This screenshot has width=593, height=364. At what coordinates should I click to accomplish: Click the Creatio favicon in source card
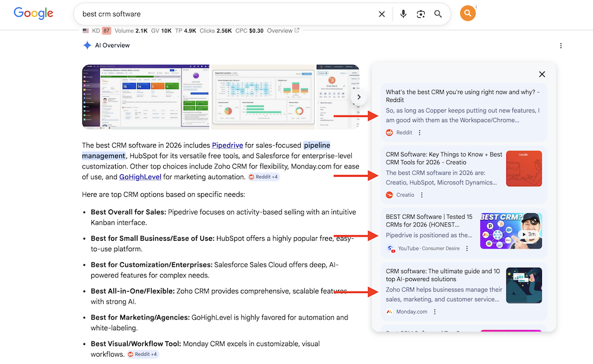coord(389,195)
